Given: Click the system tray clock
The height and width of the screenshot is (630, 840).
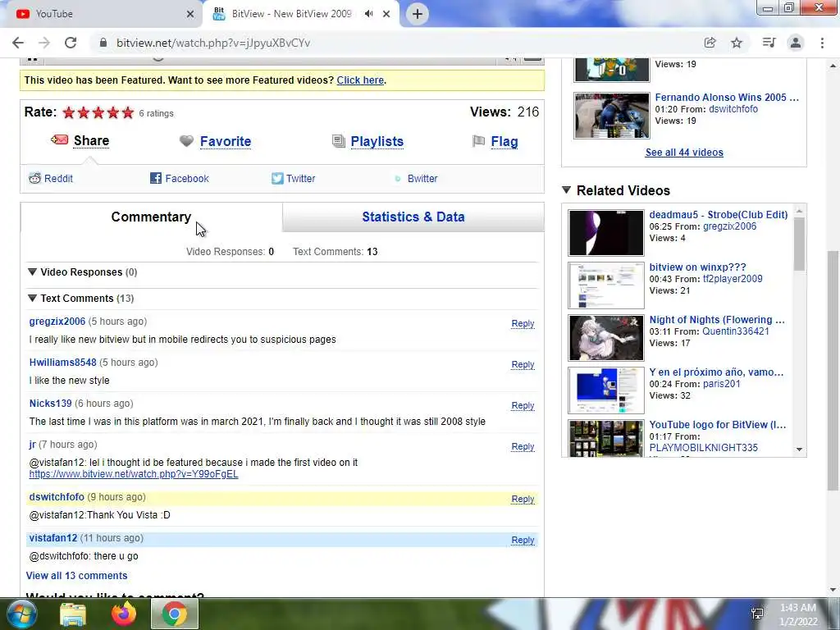Looking at the screenshot, I should (798, 614).
